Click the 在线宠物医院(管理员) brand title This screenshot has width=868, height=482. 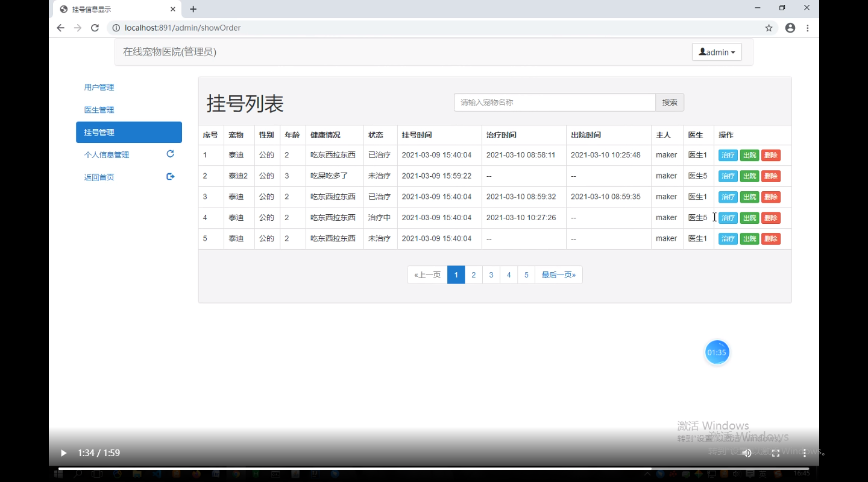coord(169,52)
